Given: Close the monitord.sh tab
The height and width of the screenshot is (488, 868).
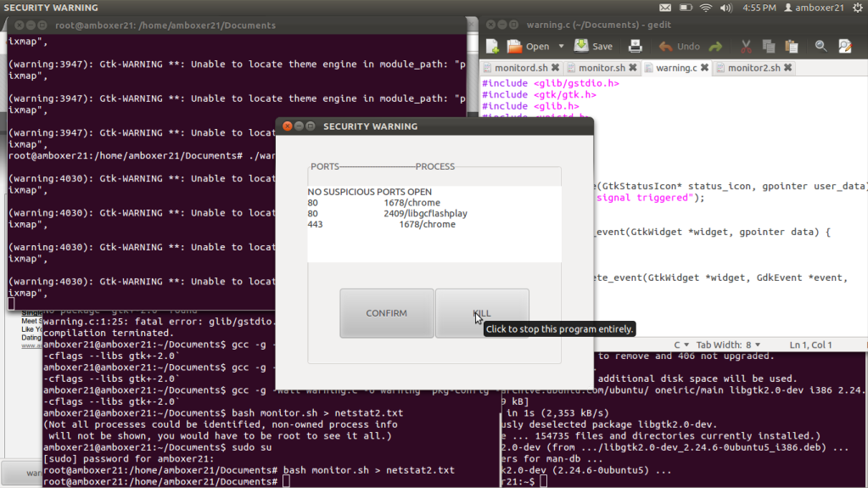Looking at the screenshot, I should click(x=555, y=68).
